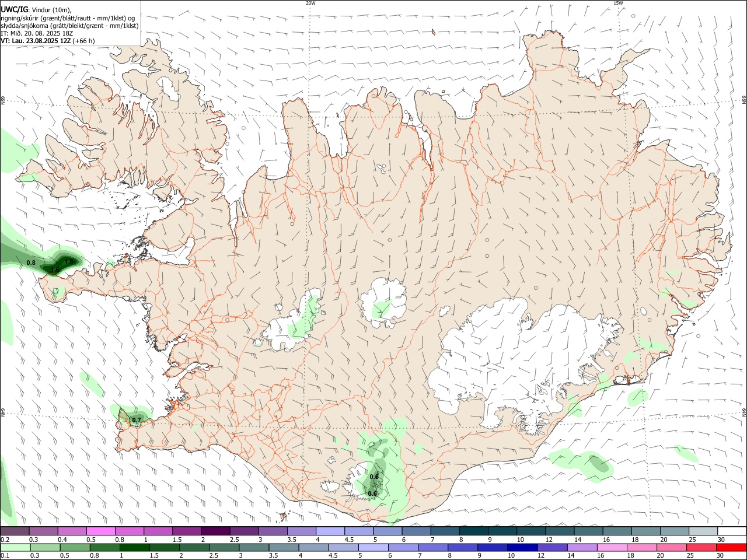Click the deep navy blue 10 swatch in lower legend
The height and width of the screenshot is (560, 747).
(x=522, y=547)
